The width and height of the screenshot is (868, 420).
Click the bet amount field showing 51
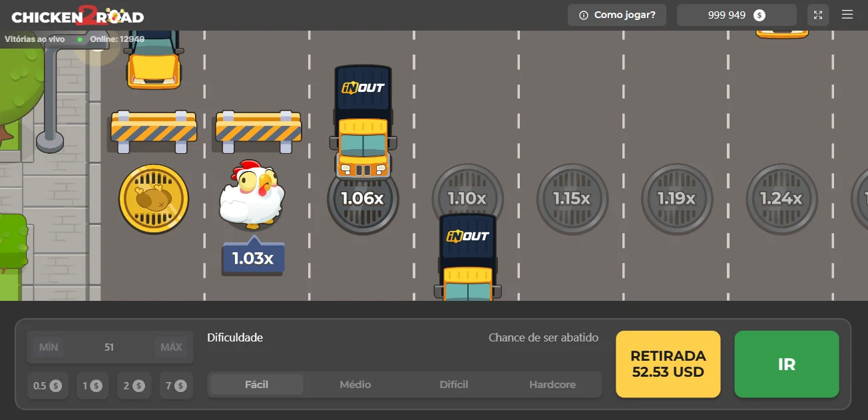tap(110, 347)
